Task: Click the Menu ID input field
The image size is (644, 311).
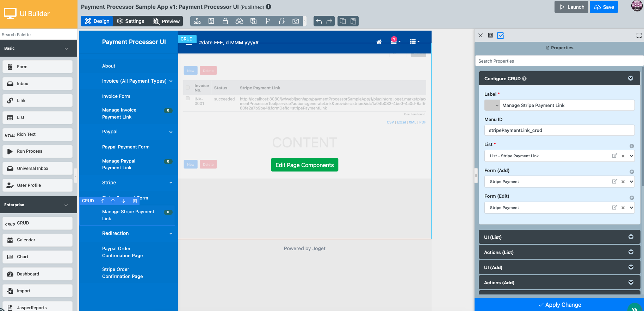Action: [x=559, y=130]
